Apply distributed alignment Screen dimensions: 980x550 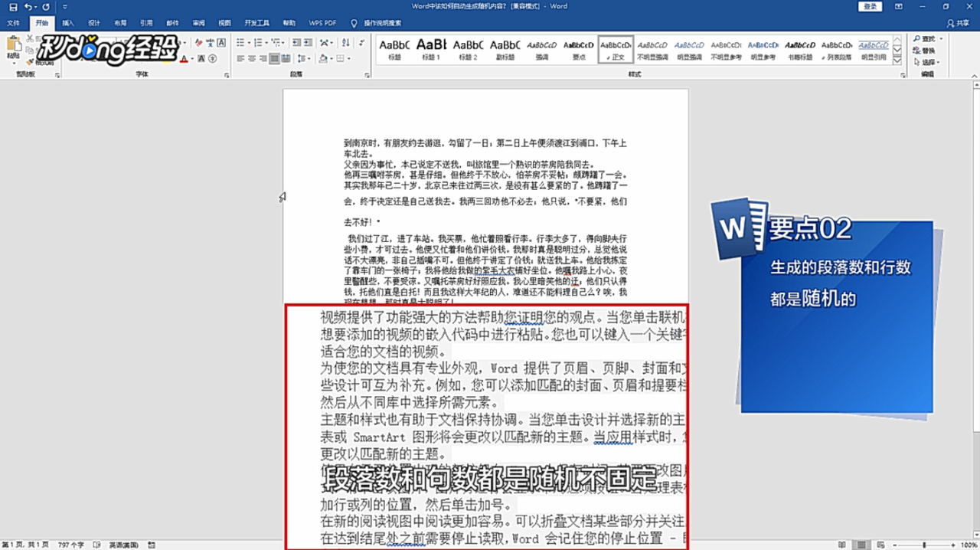pos(286,59)
